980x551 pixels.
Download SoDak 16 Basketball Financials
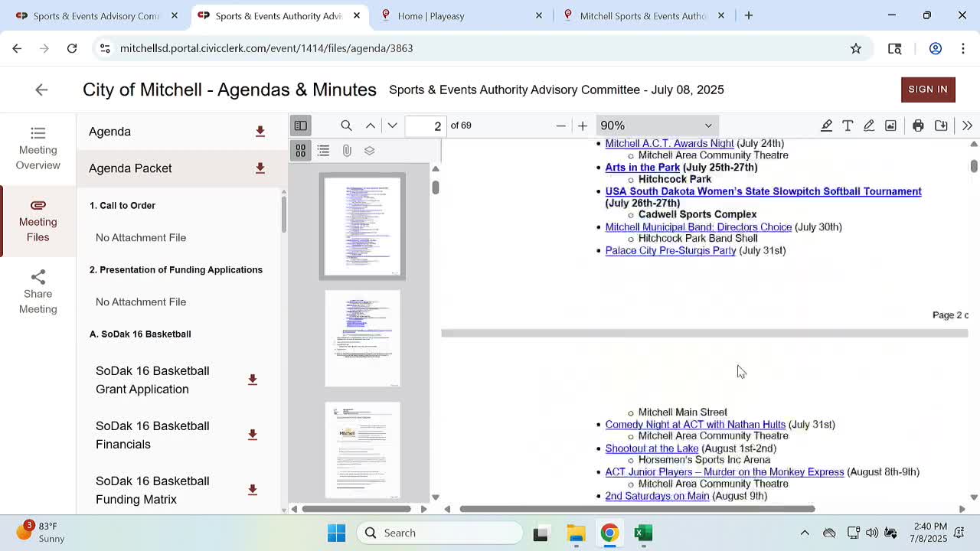pyautogui.click(x=253, y=435)
